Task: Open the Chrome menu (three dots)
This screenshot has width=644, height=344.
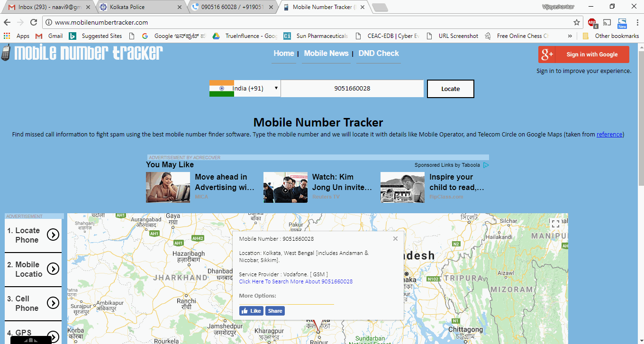Action: click(x=636, y=22)
